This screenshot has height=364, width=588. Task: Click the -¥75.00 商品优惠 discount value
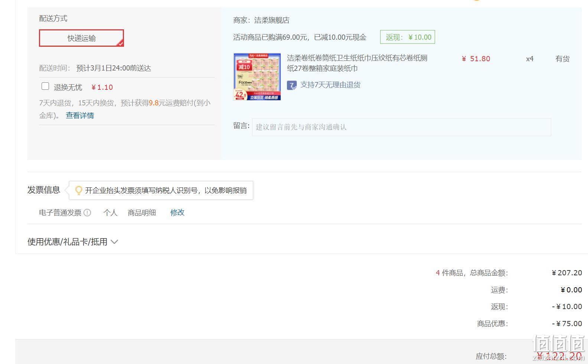(x=567, y=324)
